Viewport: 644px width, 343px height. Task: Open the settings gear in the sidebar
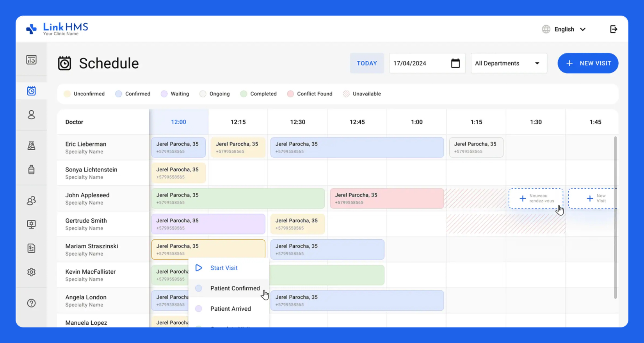[x=31, y=272]
